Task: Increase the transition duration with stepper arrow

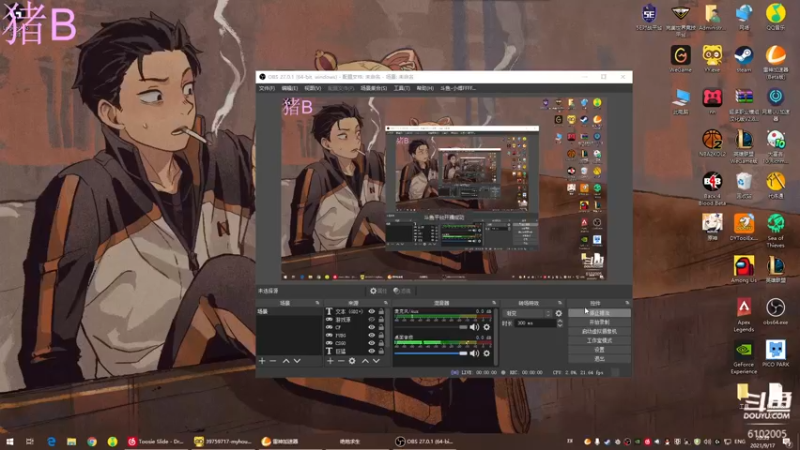Action: point(560,321)
